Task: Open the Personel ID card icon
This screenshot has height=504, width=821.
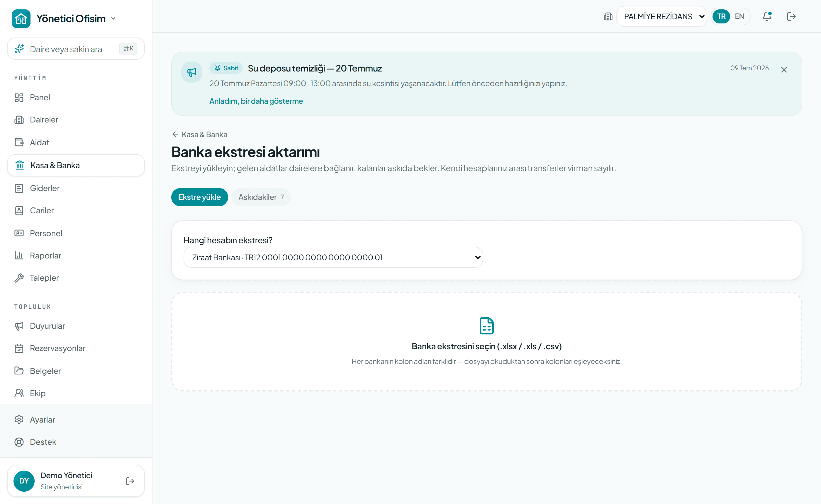Action: point(19,233)
